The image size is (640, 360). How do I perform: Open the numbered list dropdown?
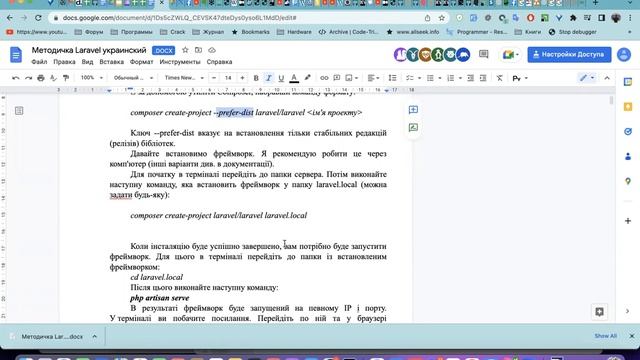pos(454,78)
